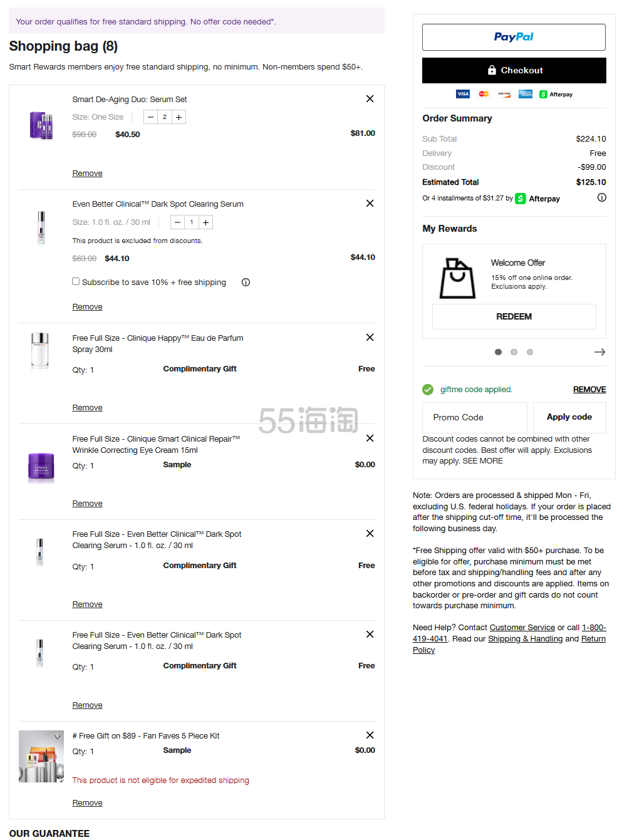Click Remove link under Wrinkle Correcting Eye Cream

(87, 504)
